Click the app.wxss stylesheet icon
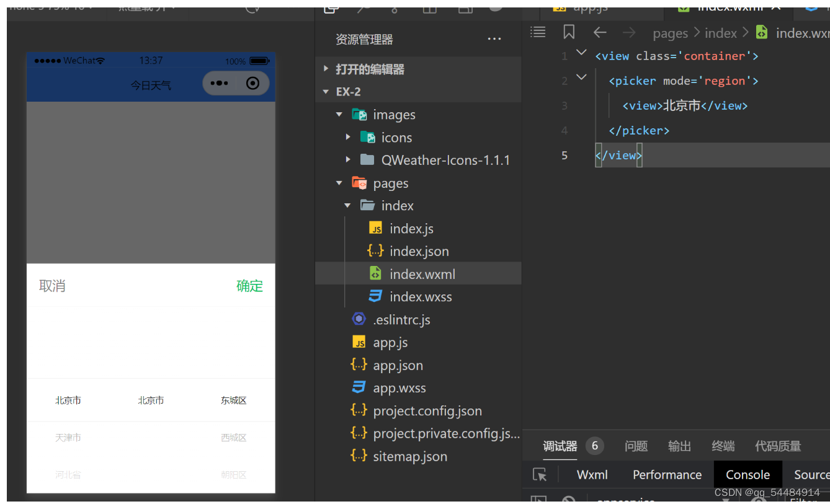This screenshot has width=830, height=504. 359,387
